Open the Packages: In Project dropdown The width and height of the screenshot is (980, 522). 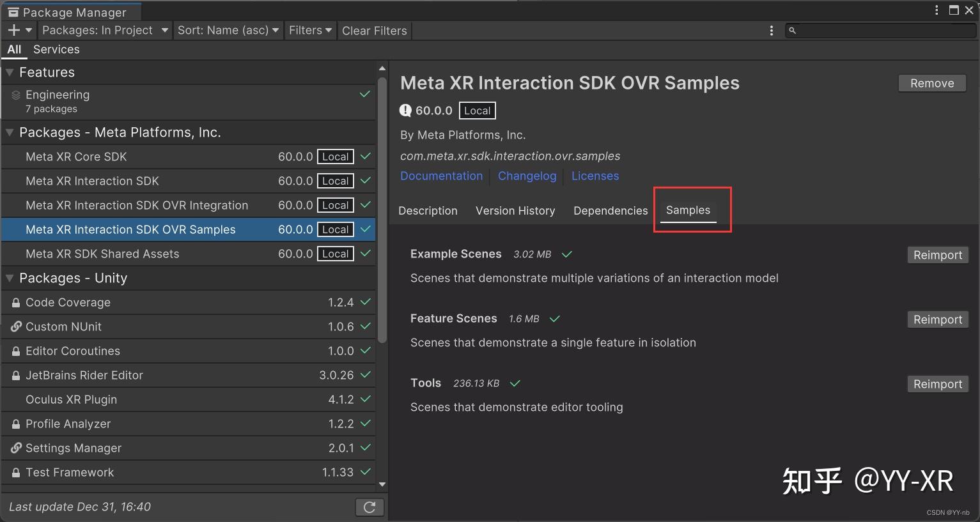tap(104, 30)
